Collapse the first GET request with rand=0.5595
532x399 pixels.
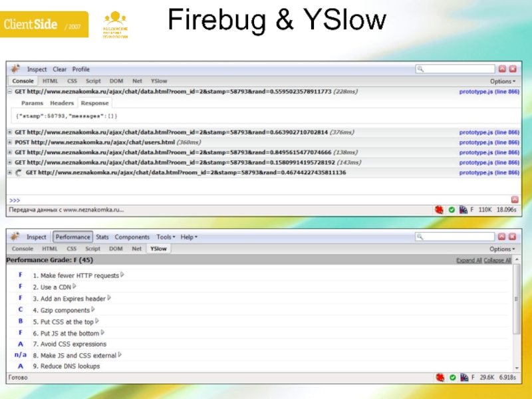(10, 91)
